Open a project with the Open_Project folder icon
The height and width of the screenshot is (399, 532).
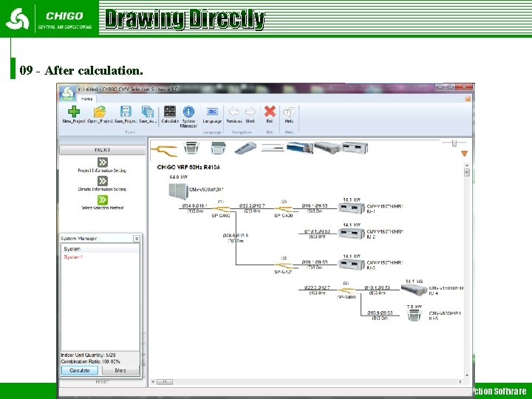(x=100, y=112)
